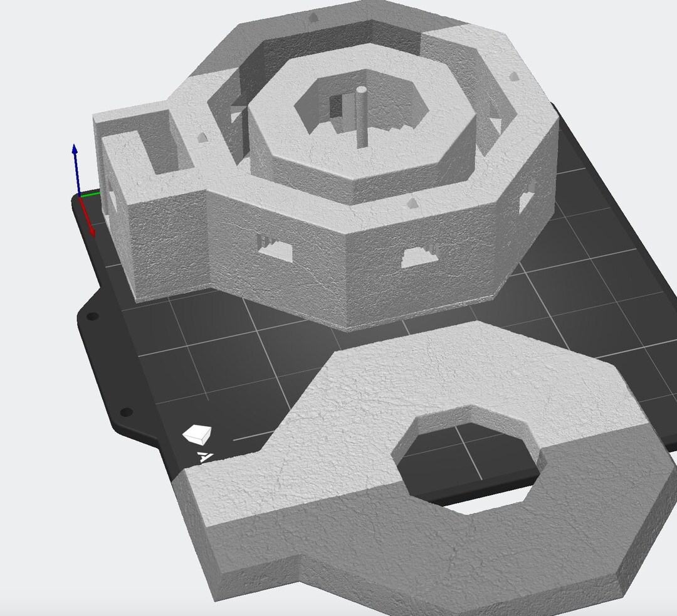677x616 pixels.
Task: Click the left front window slit
Action: click(x=275, y=250)
